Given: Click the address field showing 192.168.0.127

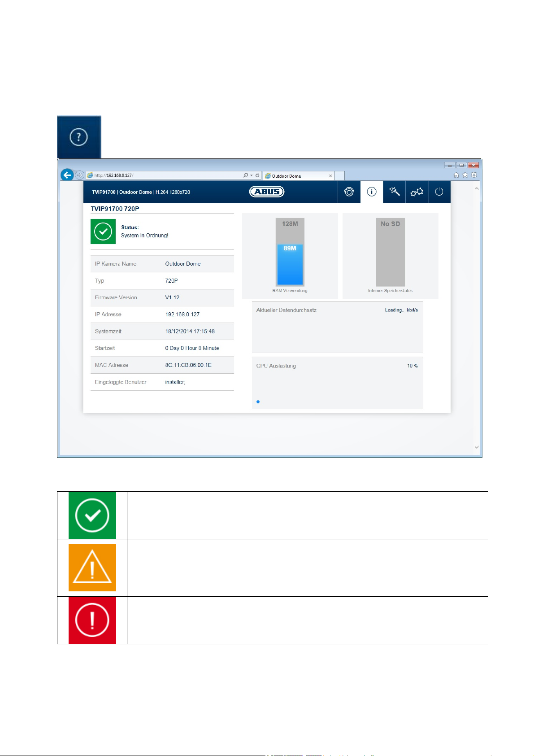Looking at the screenshot, I should 164,175.
